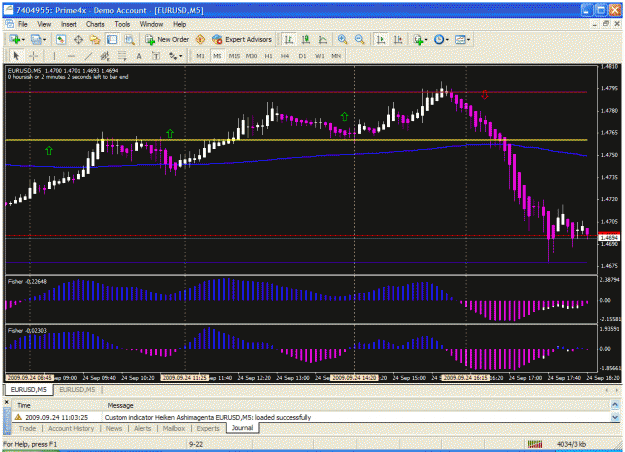Open the Strategy Tester
This screenshot has width=625, height=452.
click(x=129, y=39)
